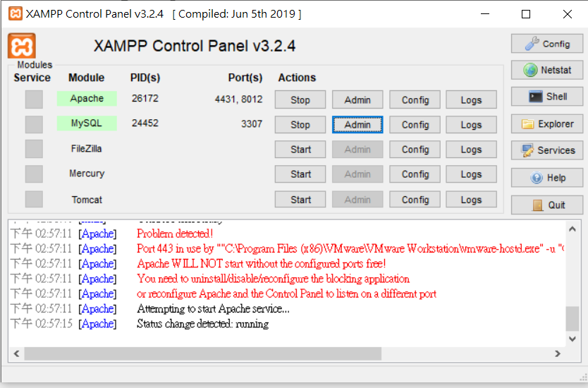Open Help via the question mark icon
Viewport: 588px width, 388px height.
pos(546,178)
